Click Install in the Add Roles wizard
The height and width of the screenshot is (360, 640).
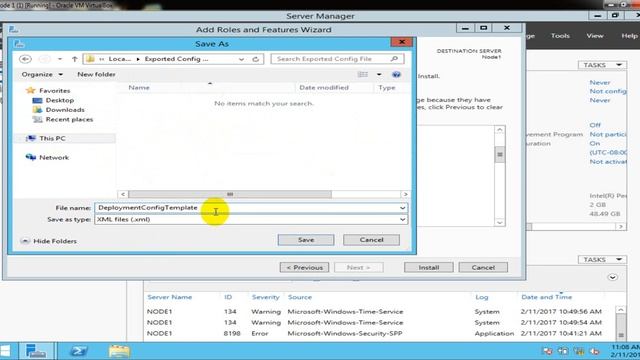[x=429, y=268]
